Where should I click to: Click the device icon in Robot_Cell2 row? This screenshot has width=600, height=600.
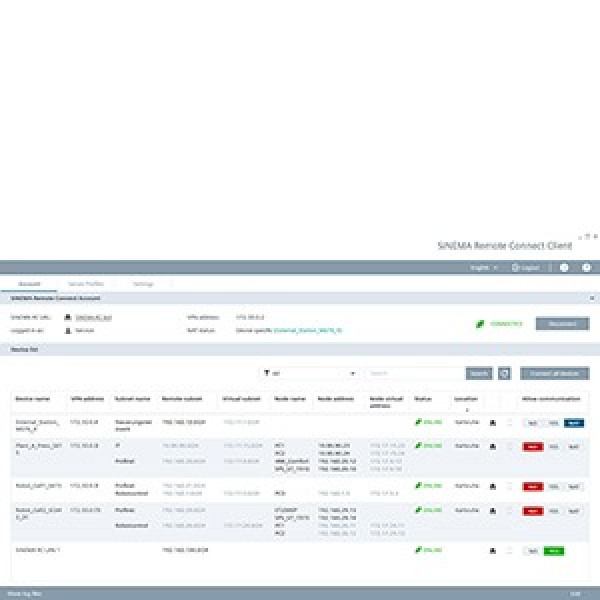click(x=493, y=511)
